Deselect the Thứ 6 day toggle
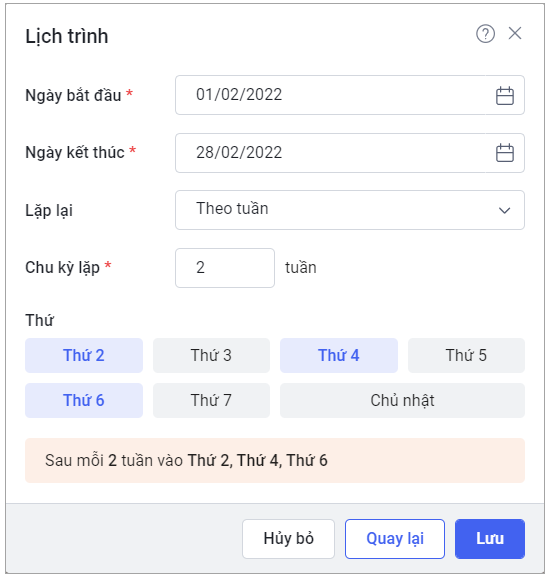551x577 pixels. pyautogui.click(x=84, y=400)
